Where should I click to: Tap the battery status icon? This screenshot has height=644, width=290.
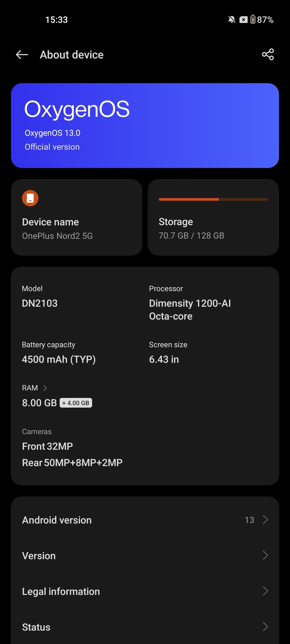coord(253,20)
